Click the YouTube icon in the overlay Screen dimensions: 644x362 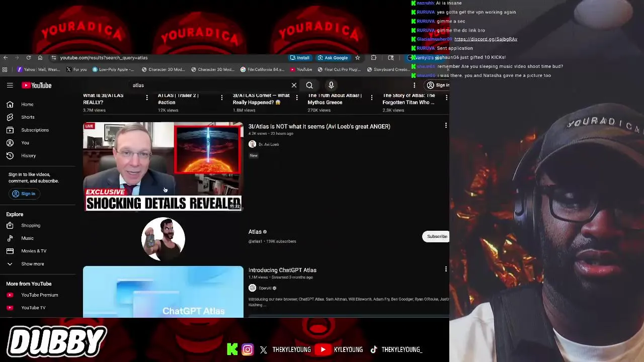323,350
